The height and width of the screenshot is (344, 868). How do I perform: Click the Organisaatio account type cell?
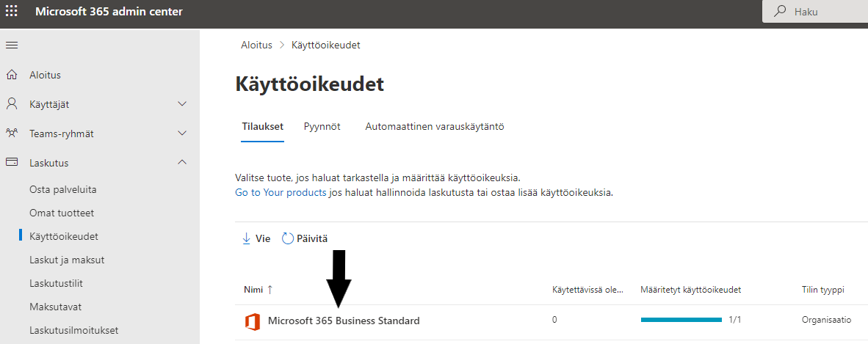coord(826,321)
